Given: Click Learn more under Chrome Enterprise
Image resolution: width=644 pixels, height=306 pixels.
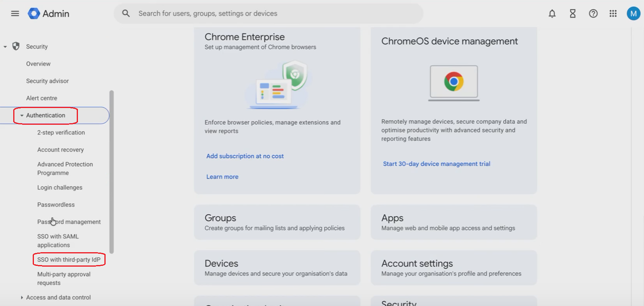Looking at the screenshot, I should (x=222, y=177).
